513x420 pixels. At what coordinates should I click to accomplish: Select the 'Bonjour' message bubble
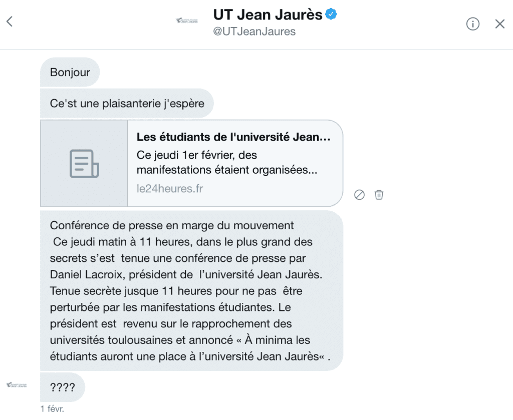70,72
